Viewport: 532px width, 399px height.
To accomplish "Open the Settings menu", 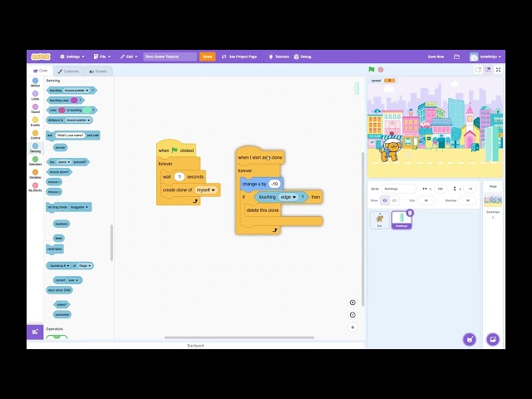I will [x=72, y=57].
